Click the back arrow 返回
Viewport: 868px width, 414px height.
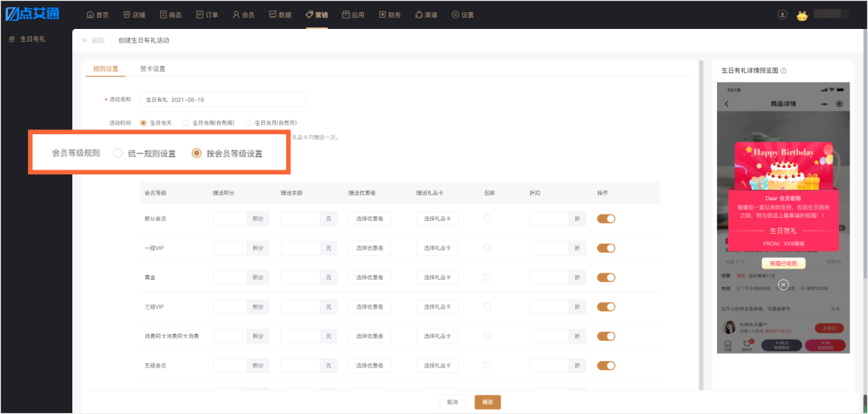(x=93, y=40)
